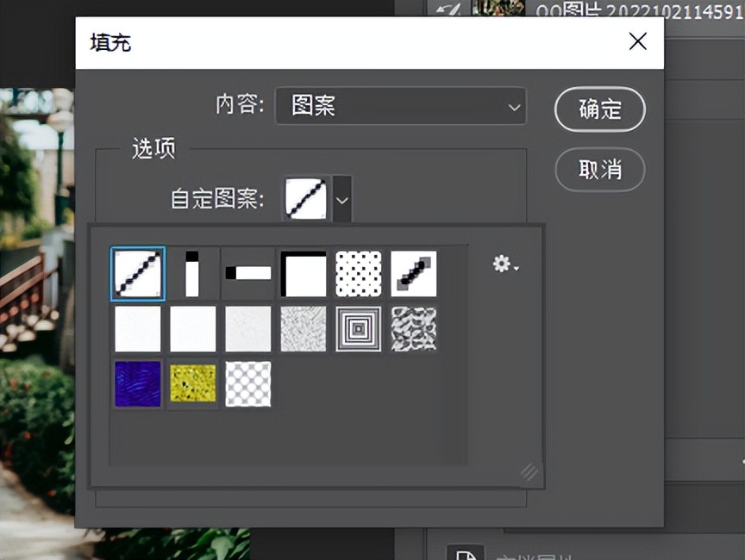Viewport: 745px width, 560px height.
Task: Click the current custom pattern swatch
Action: 305,198
